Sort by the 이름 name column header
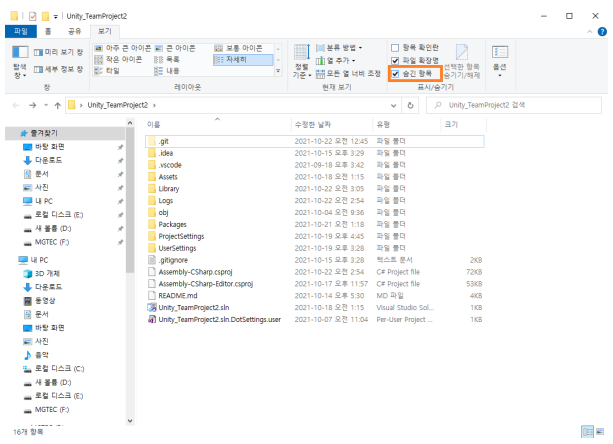The width and height of the screenshot is (613, 444). click(218, 124)
